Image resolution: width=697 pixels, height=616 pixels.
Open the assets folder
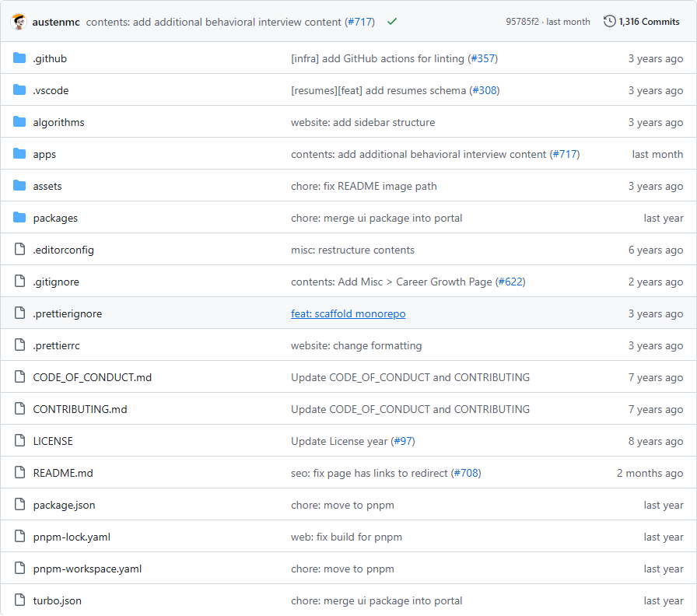coord(47,186)
